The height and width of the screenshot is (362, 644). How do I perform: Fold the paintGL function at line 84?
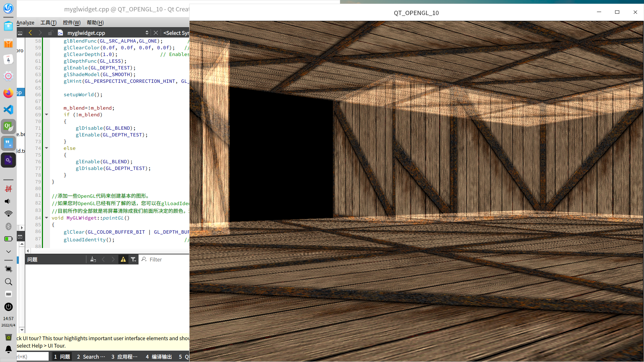coord(47,218)
